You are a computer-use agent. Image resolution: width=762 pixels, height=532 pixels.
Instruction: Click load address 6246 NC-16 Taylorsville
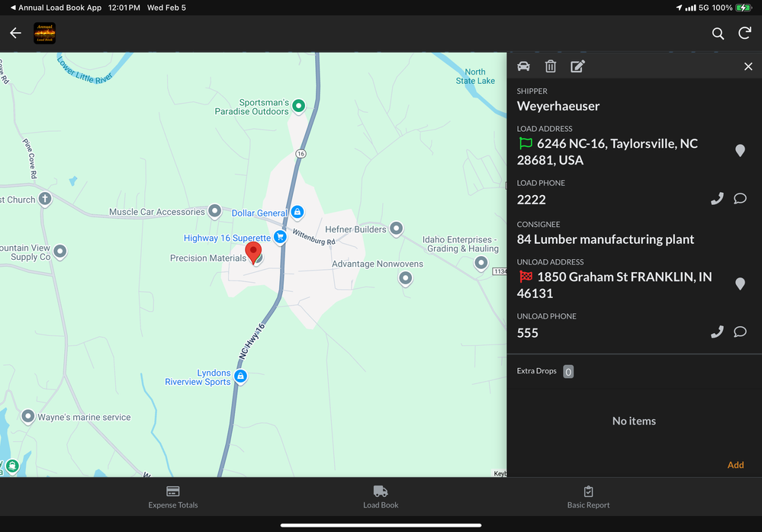click(x=607, y=152)
